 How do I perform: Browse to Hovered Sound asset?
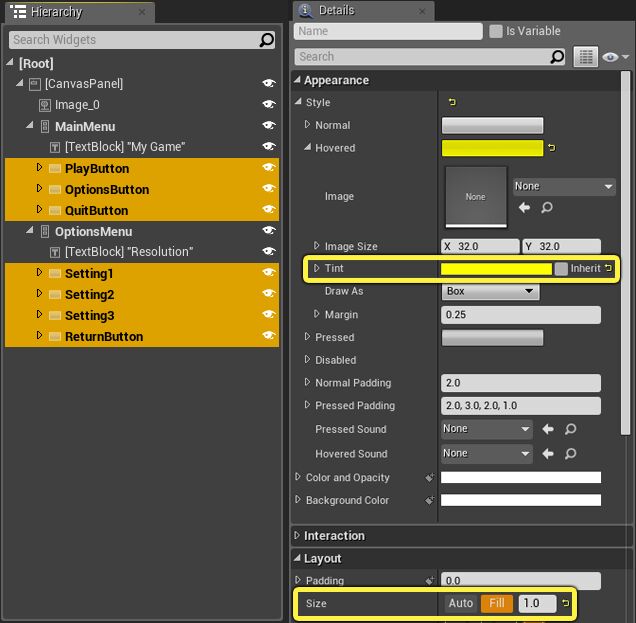(x=570, y=453)
